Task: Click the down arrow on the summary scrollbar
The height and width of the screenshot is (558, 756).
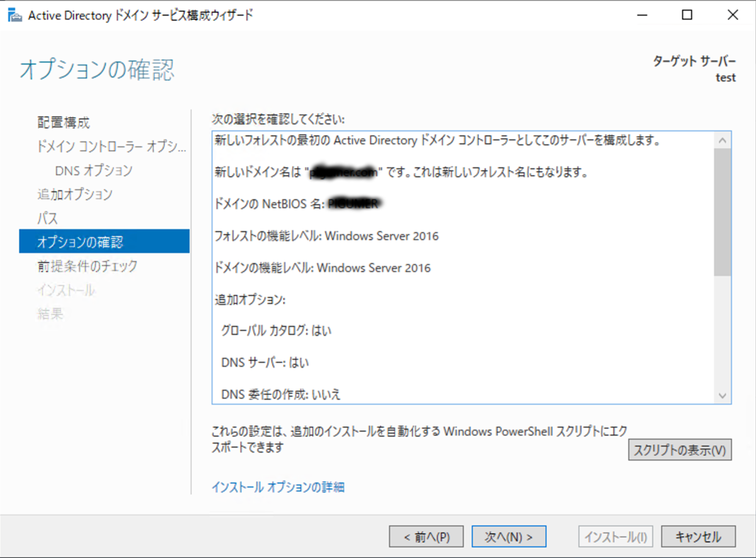Action: point(723,396)
